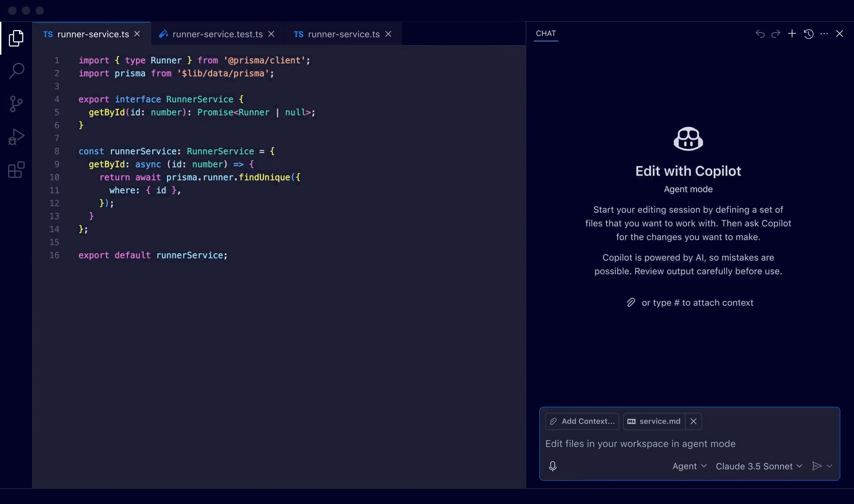Start voice input with the microphone icon
The width and height of the screenshot is (854, 504).
pos(553,466)
